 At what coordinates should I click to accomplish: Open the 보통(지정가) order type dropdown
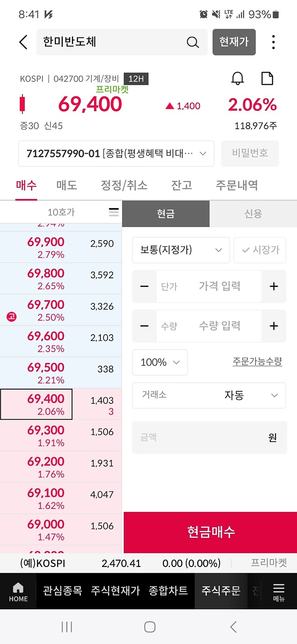(180, 250)
